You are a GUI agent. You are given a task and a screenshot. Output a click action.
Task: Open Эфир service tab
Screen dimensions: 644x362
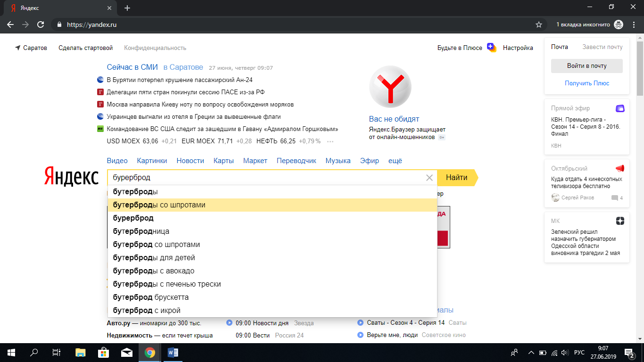(370, 161)
